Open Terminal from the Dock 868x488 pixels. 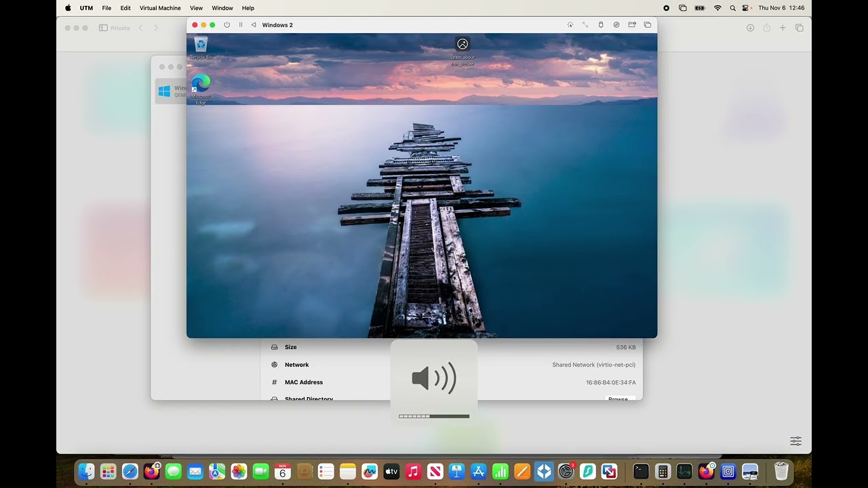[x=641, y=471]
